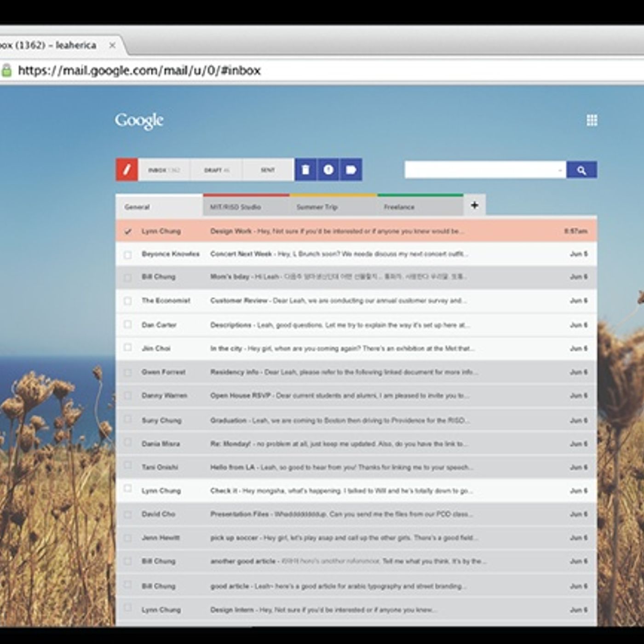Viewport: 644px width, 644px height.
Task: Click the red compose pencil icon
Action: tap(127, 170)
